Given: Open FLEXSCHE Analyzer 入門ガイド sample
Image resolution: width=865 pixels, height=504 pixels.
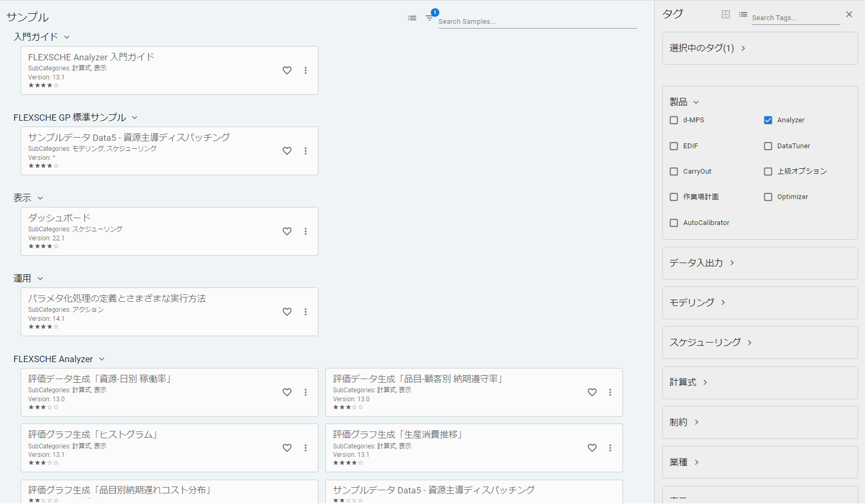Looking at the screenshot, I should pos(91,57).
